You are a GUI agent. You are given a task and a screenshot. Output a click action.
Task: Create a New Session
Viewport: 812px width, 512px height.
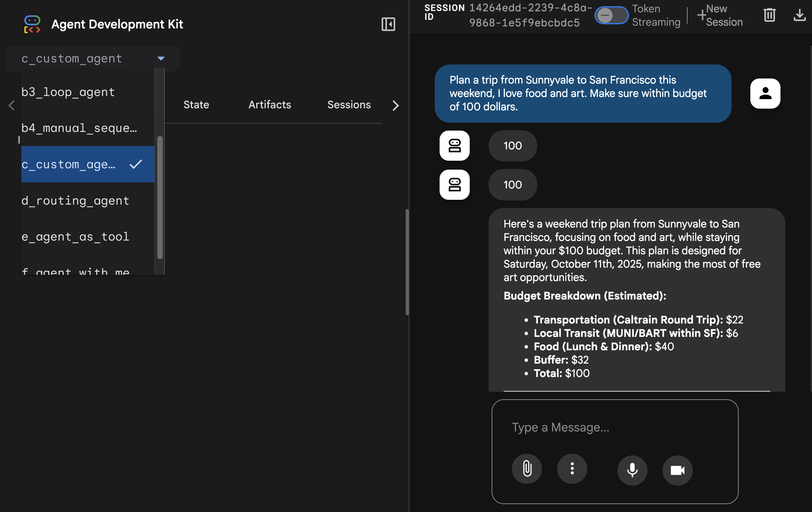[719, 15]
